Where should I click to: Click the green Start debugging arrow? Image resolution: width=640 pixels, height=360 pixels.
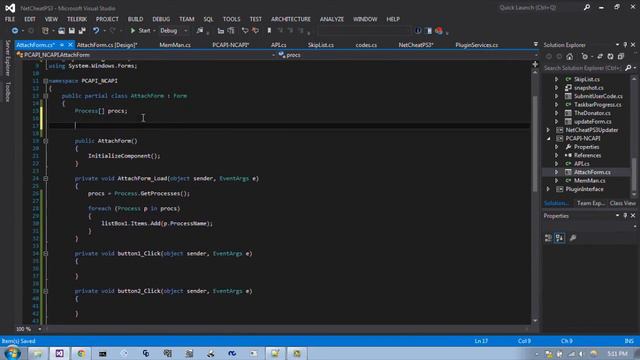[133, 31]
